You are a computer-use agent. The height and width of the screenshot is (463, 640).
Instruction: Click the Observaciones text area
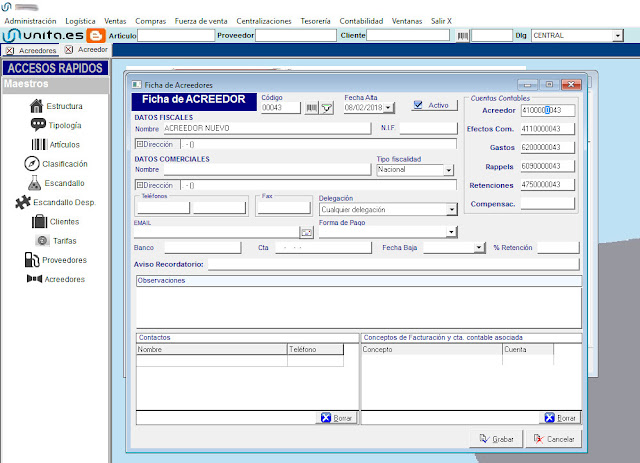click(x=358, y=306)
